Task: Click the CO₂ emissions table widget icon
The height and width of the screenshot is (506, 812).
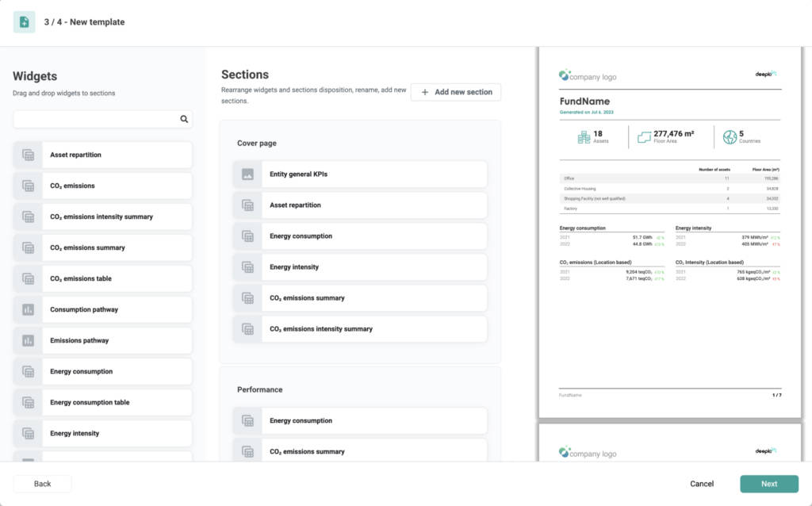Action: [x=28, y=278]
